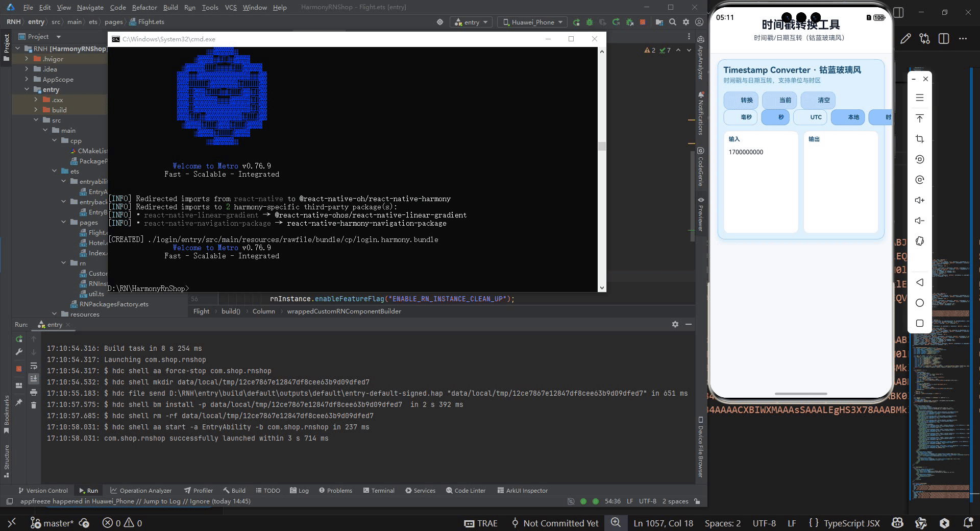980x531 pixels.
Task: Click the emulator home circle button
Action: (x=920, y=303)
